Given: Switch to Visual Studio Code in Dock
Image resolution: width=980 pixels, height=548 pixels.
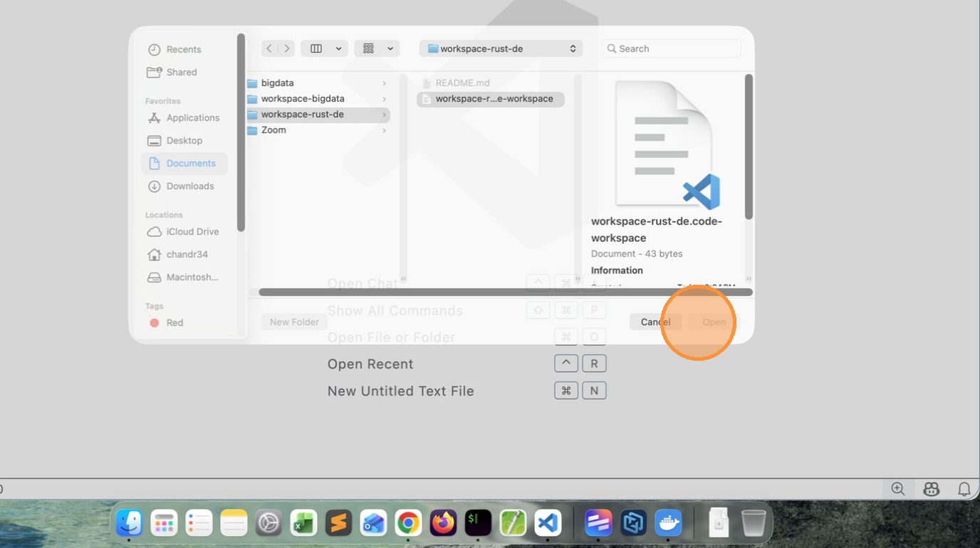Looking at the screenshot, I should 548,523.
